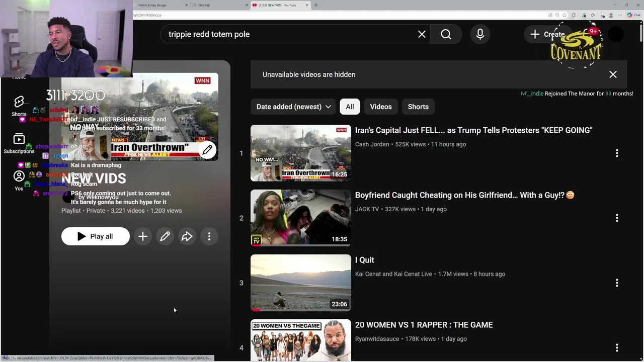Visit the Cash Jordan channel link
The height and width of the screenshot is (362, 644).
(372, 144)
